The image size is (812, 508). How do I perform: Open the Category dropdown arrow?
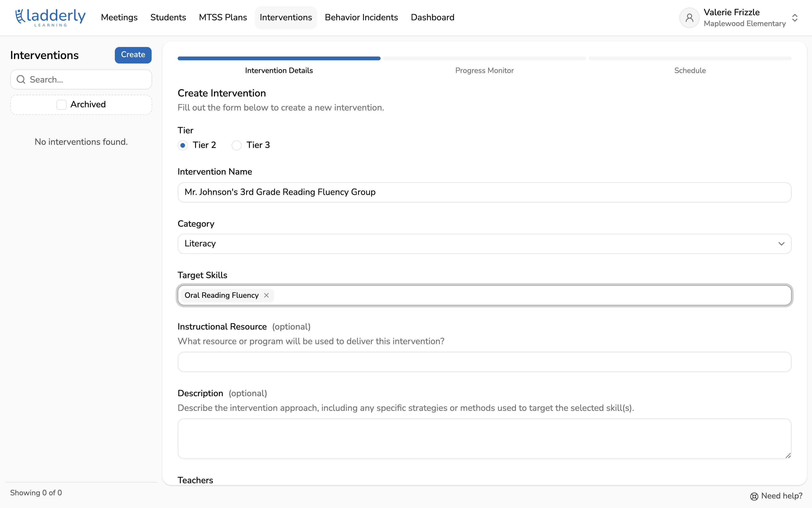782,244
